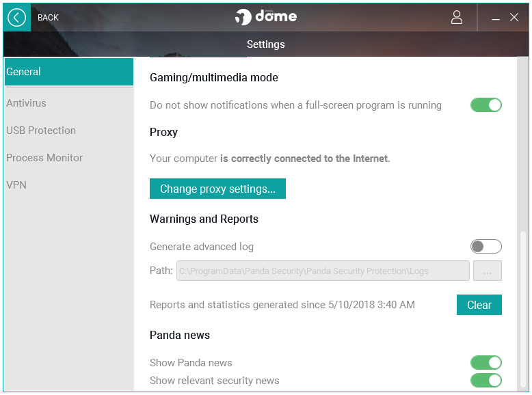Click the settings vertical scrollbar
The width and height of the screenshot is (532, 395).
tap(524, 308)
